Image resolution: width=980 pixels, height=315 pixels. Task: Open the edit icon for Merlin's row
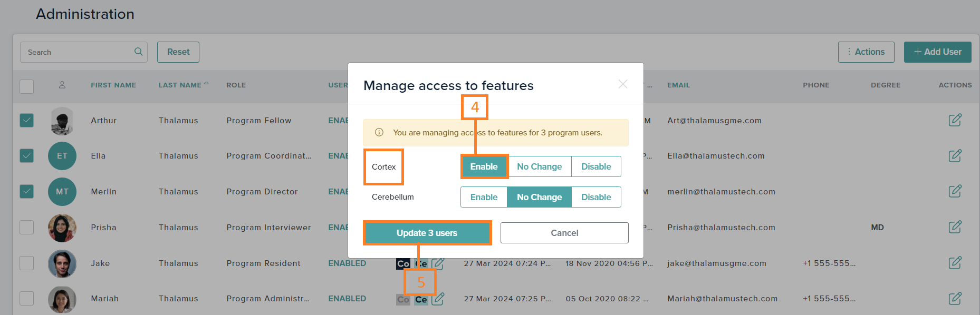click(x=955, y=191)
